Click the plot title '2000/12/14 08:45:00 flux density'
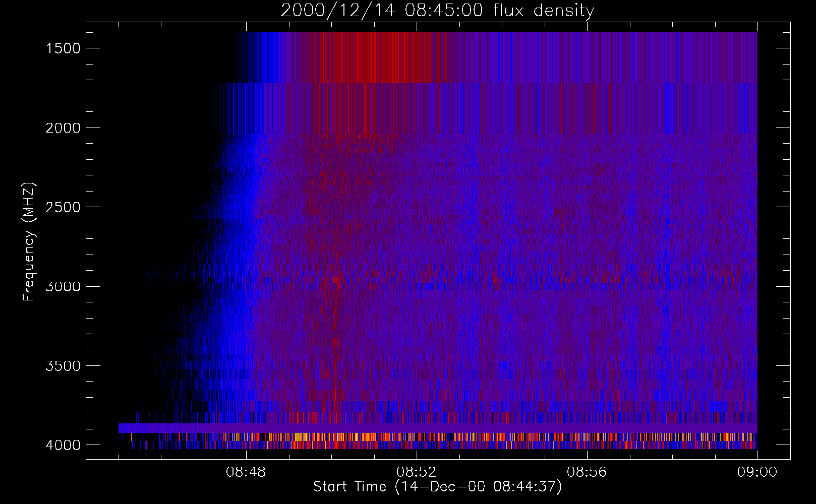The image size is (816, 504). [x=437, y=11]
